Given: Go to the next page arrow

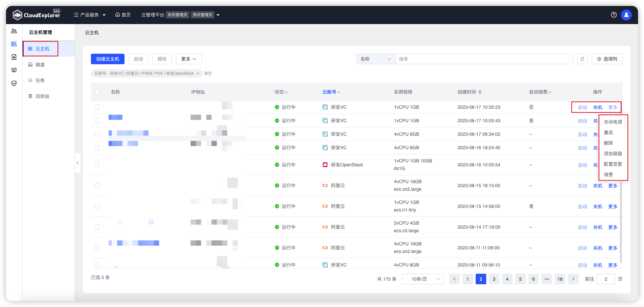Looking at the screenshot, I should coord(573,279).
